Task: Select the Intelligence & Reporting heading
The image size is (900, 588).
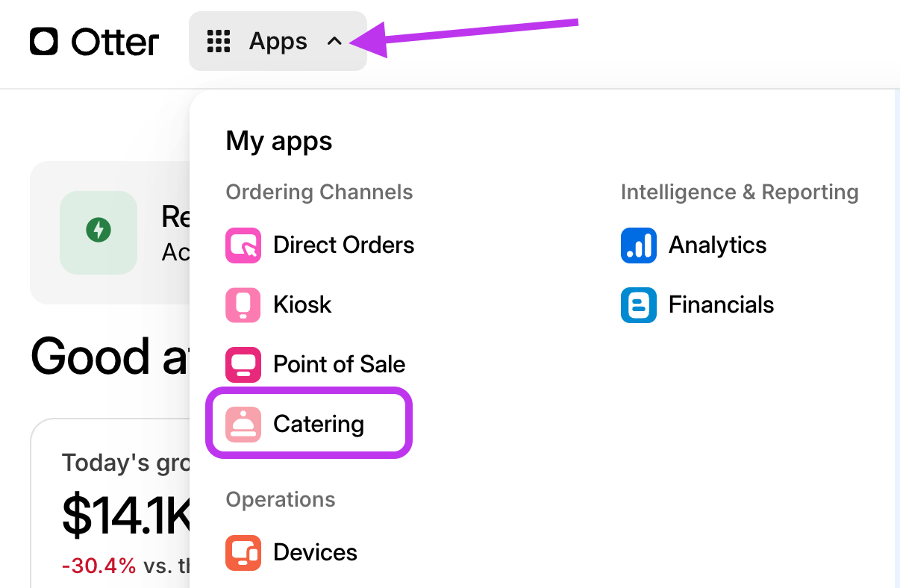Action: pyautogui.click(x=740, y=192)
